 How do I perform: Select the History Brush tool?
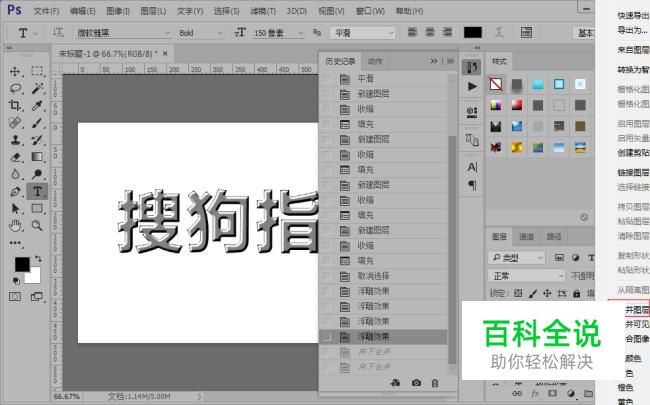pos(37,140)
